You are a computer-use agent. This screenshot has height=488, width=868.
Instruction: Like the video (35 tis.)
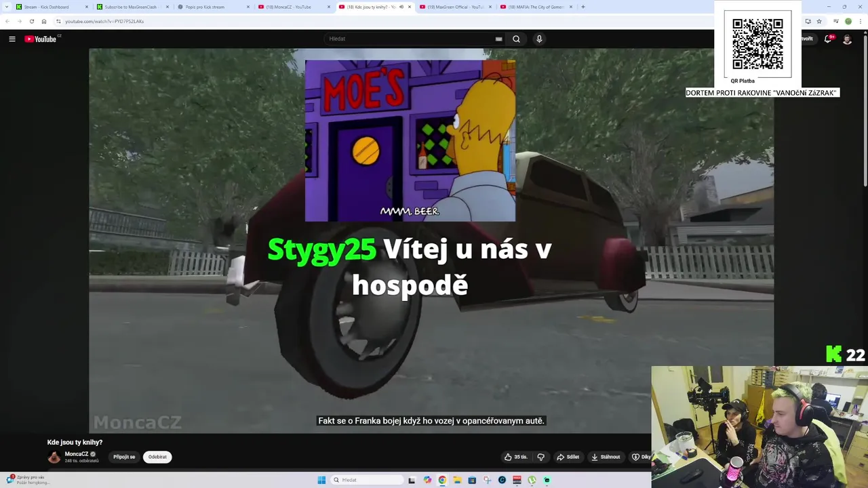[515, 457]
